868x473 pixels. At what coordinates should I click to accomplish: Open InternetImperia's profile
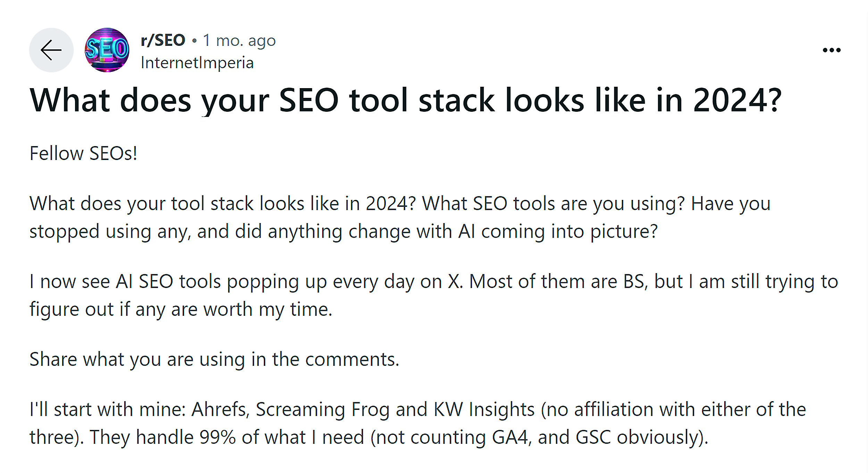point(197,63)
